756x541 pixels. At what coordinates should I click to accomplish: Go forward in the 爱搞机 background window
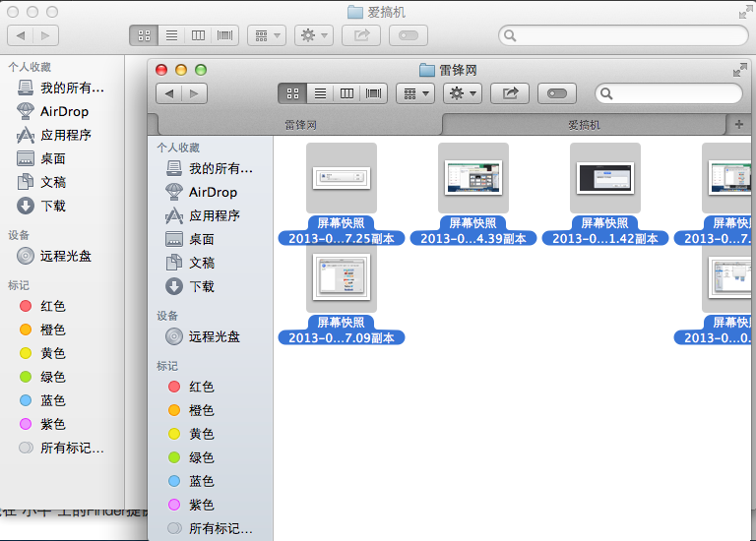click(46, 35)
